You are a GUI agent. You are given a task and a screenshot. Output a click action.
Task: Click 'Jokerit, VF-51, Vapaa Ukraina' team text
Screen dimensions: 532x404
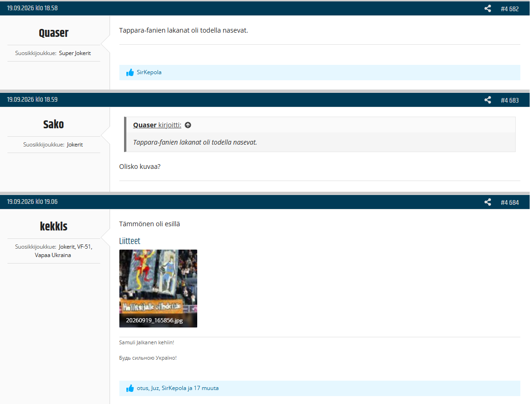64,251
